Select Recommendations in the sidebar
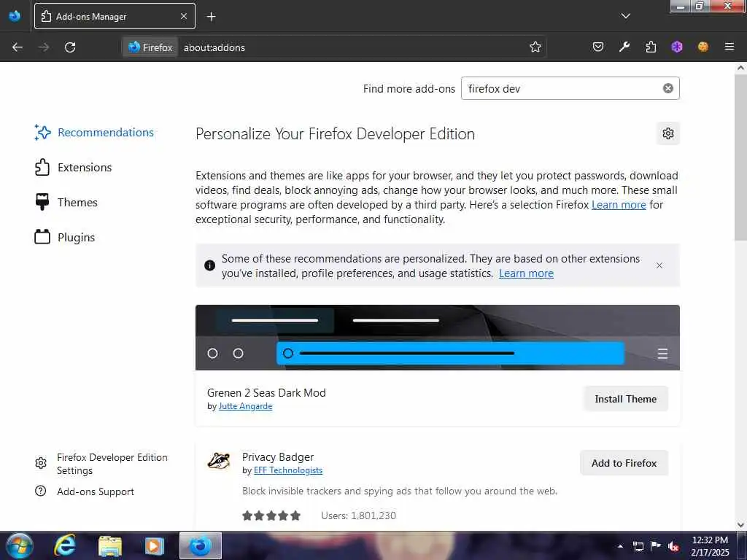 point(94,133)
